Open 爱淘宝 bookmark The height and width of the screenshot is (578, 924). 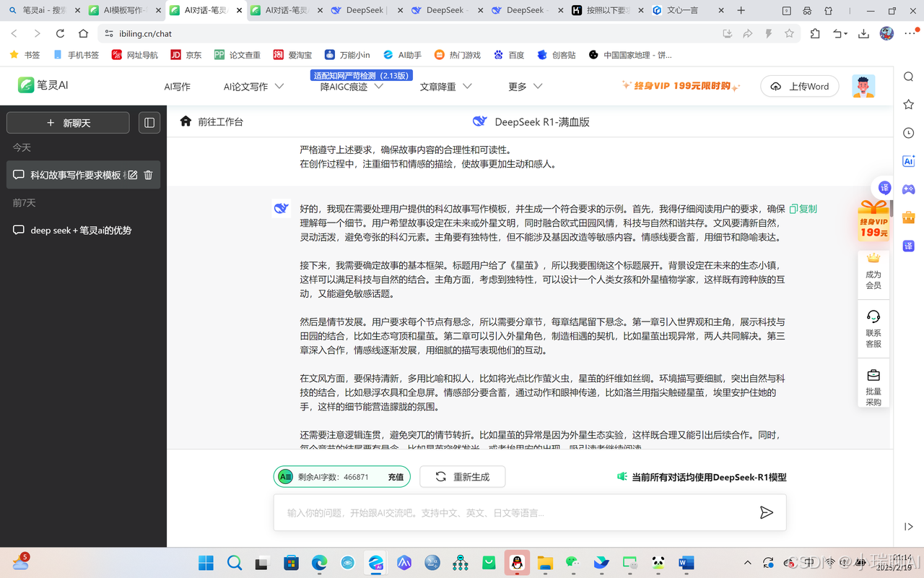[x=293, y=55]
